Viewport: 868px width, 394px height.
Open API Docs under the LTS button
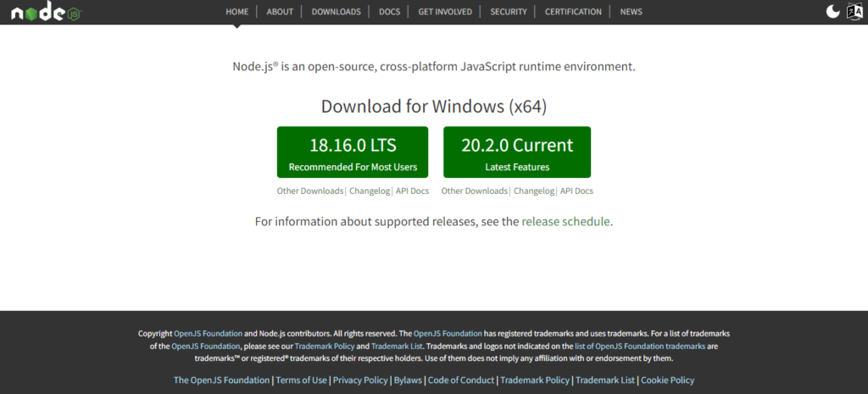coord(413,191)
